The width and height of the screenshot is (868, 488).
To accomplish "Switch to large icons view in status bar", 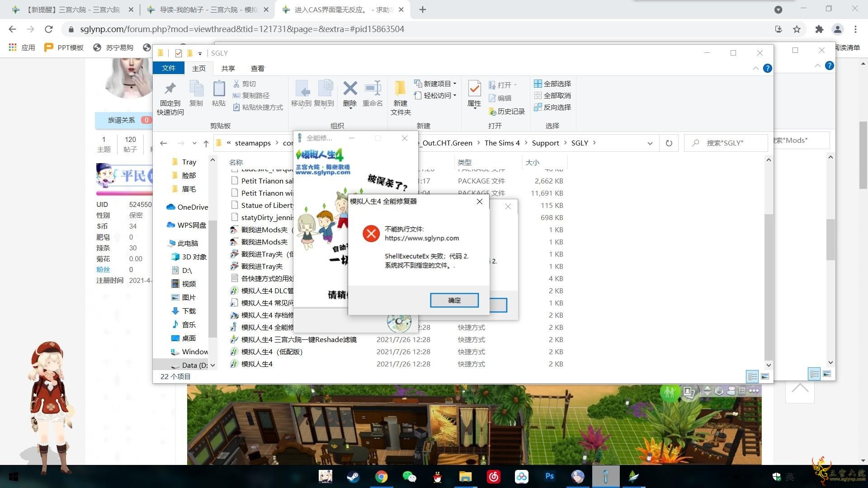I will (765, 376).
